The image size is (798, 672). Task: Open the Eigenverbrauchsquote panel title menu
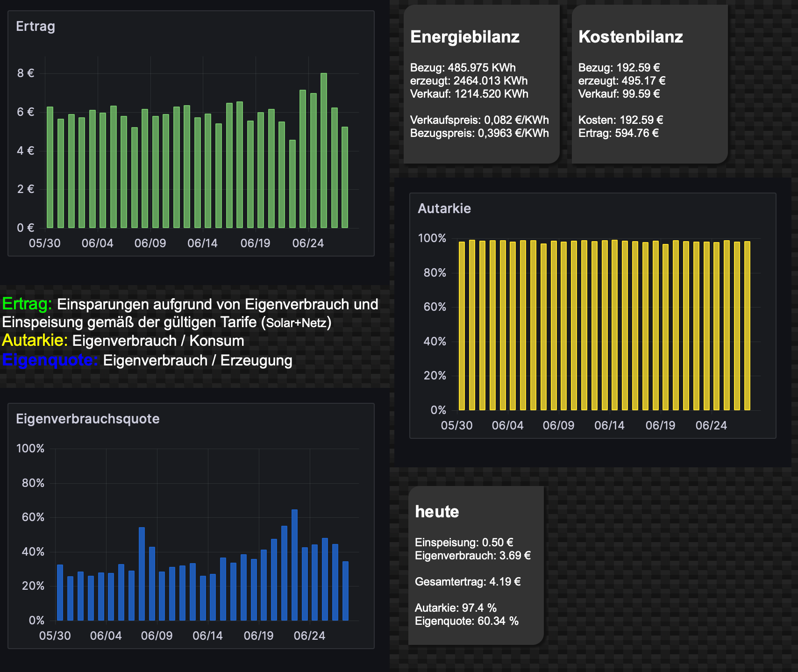87,419
